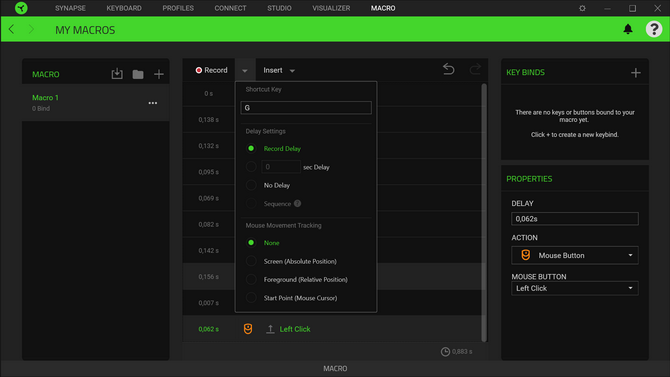Screen dimensions: 670x377
Task: Undo the last macro edit
Action: tap(449, 69)
